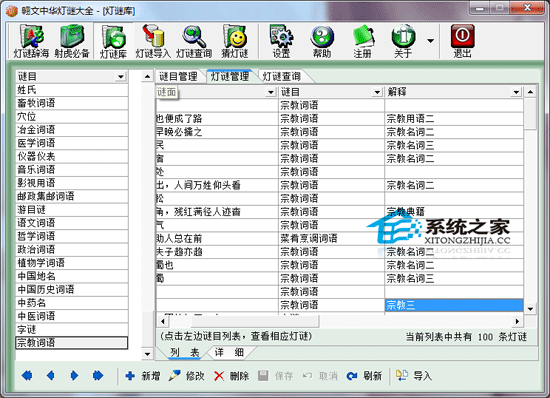Select 字谜 in the category list
The width and height of the screenshot is (550, 398).
72,330
